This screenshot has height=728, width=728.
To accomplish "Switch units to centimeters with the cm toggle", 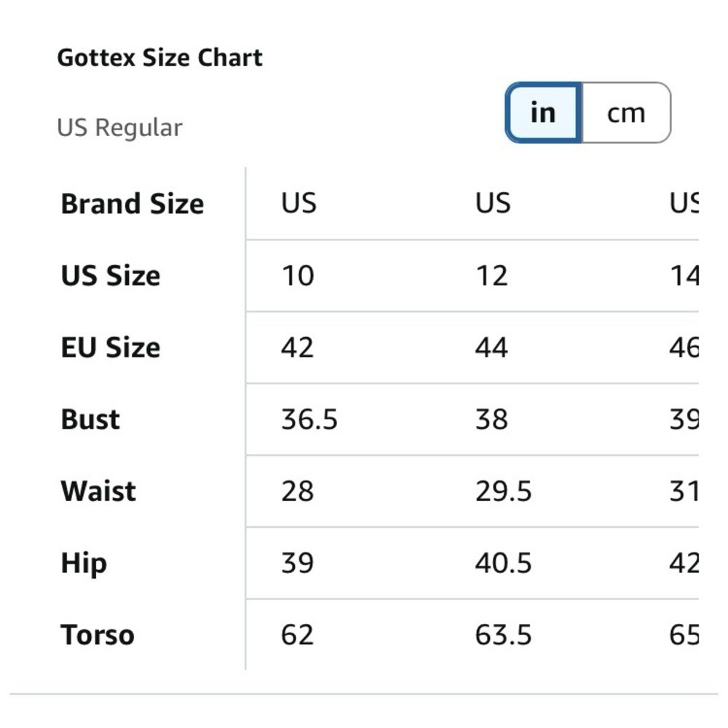I will [x=626, y=113].
